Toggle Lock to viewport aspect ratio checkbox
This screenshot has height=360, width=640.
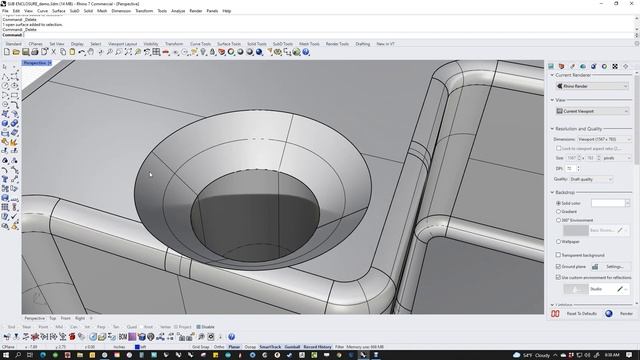pyautogui.click(x=558, y=148)
